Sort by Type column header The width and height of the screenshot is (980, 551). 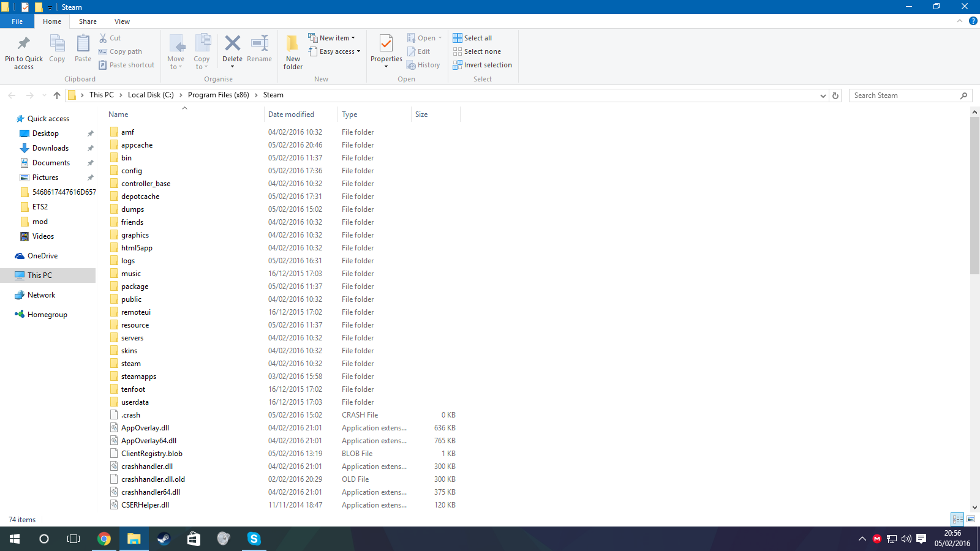tap(374, 114)
